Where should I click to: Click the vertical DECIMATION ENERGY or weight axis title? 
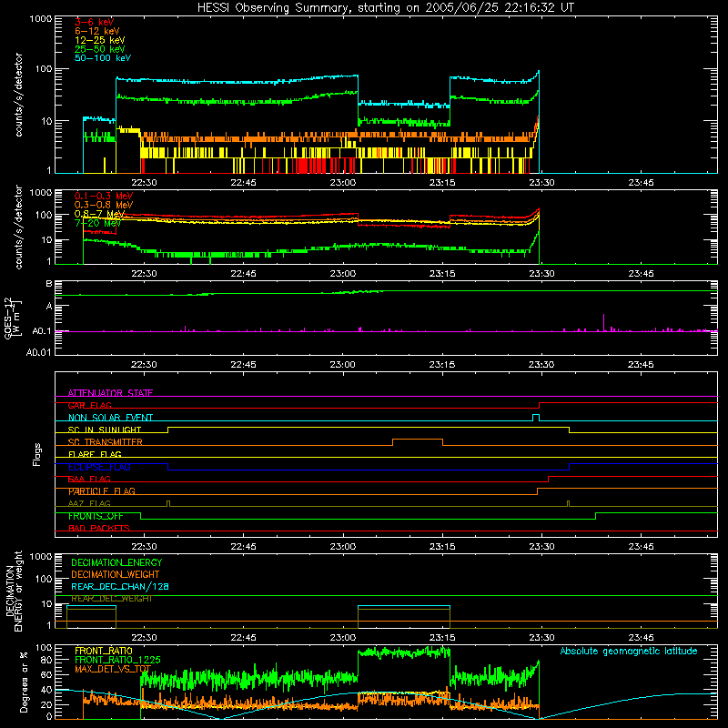[x=14, y=591]
